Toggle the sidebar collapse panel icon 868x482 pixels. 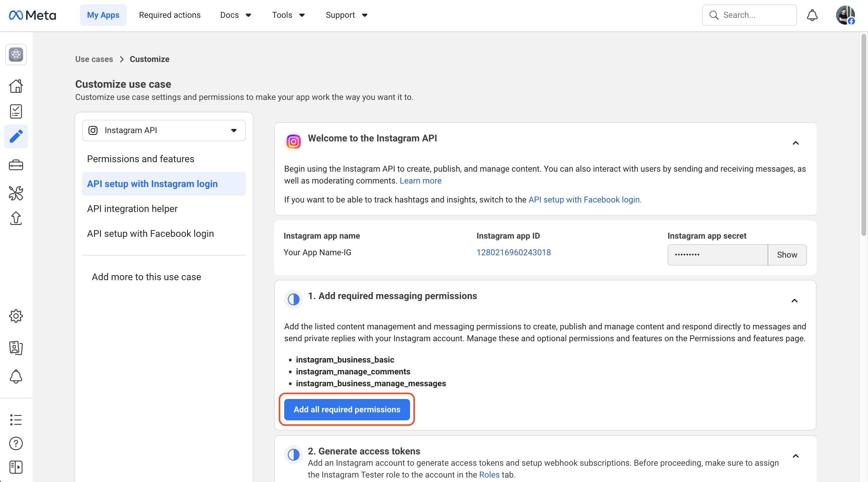[16, 467]
